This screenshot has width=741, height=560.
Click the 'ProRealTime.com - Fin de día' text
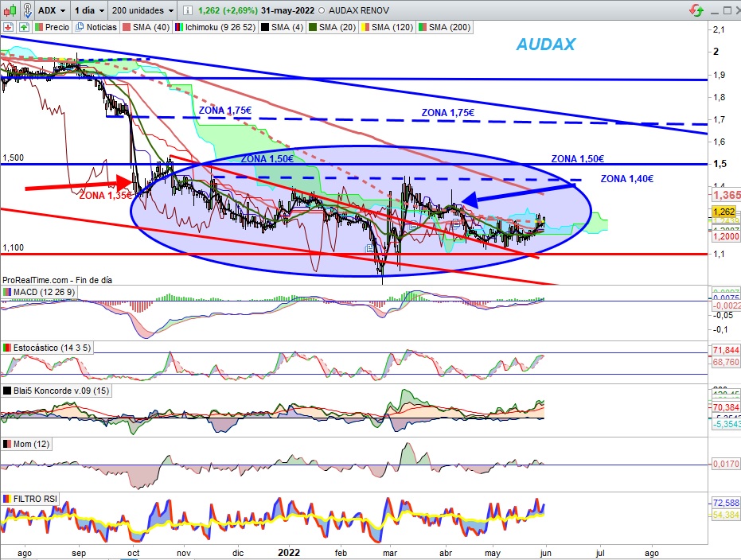57,280
